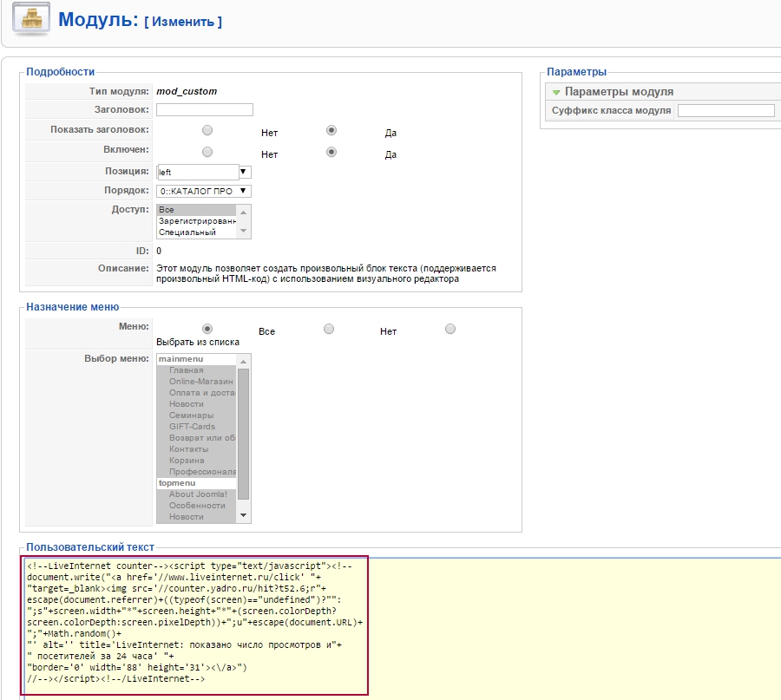The height and width of the screenshot is (700, 781).
Task: Select Особенности in menu list
Action: coord(196,506)
